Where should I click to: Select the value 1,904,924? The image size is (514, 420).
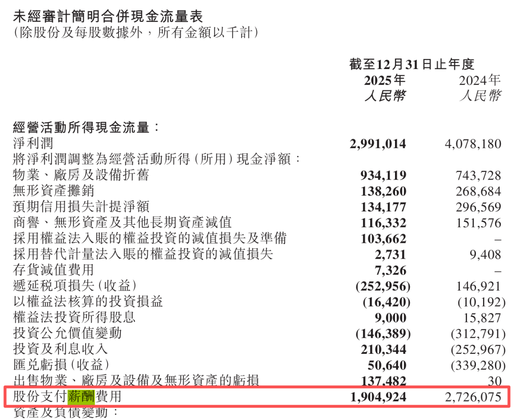pos(378,397)
